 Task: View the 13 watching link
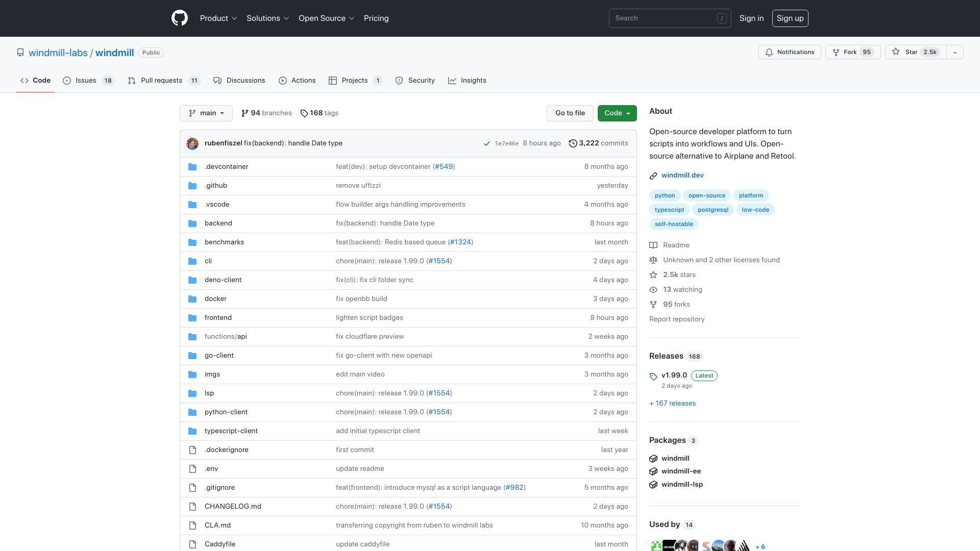coord(676,290)
